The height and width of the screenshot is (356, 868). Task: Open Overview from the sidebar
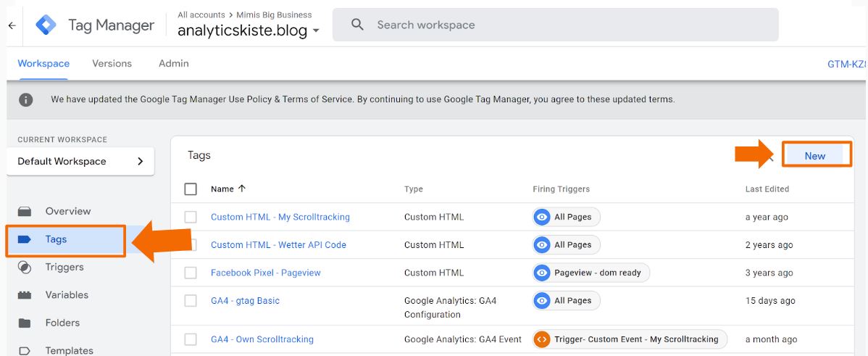coord(67,211)
